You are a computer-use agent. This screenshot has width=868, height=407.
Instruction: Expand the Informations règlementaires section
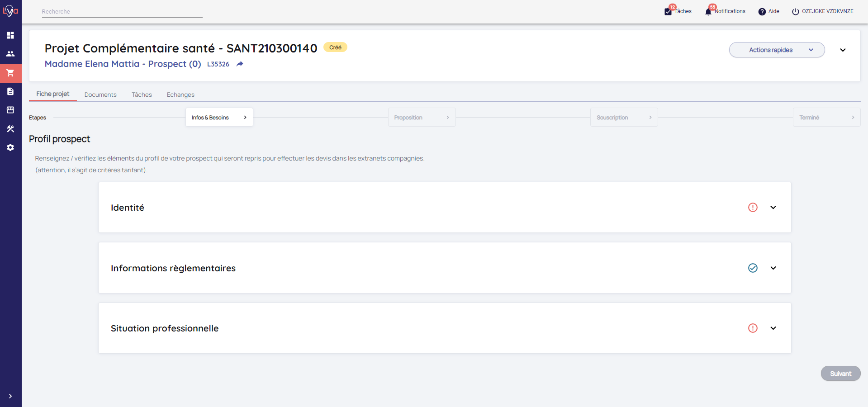(773, 268)
